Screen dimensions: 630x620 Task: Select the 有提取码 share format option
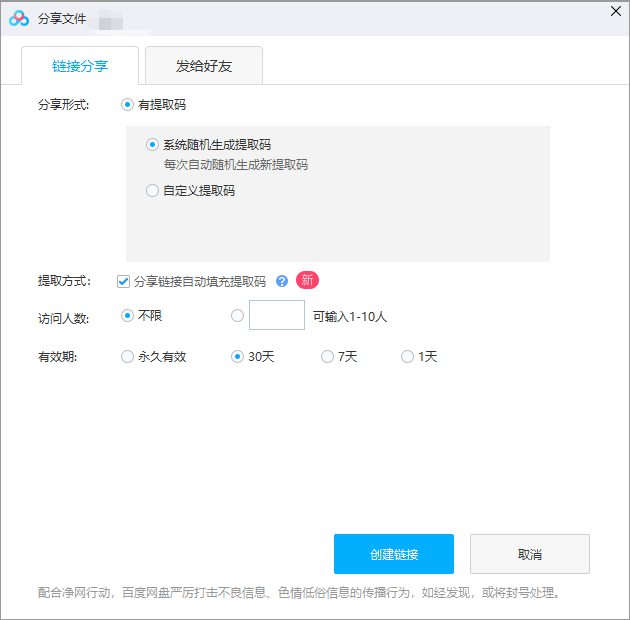127,104
